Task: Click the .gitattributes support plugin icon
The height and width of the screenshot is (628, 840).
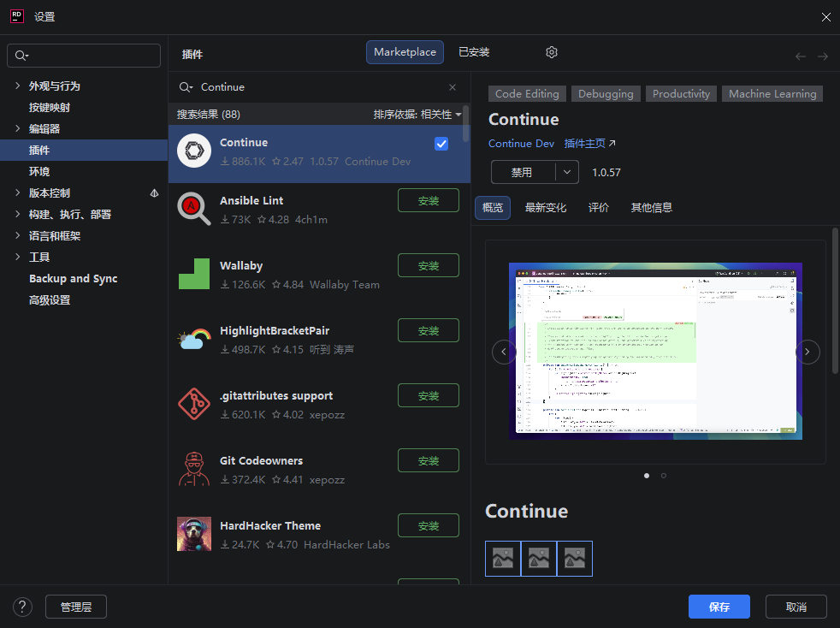Action: (194, 404)
